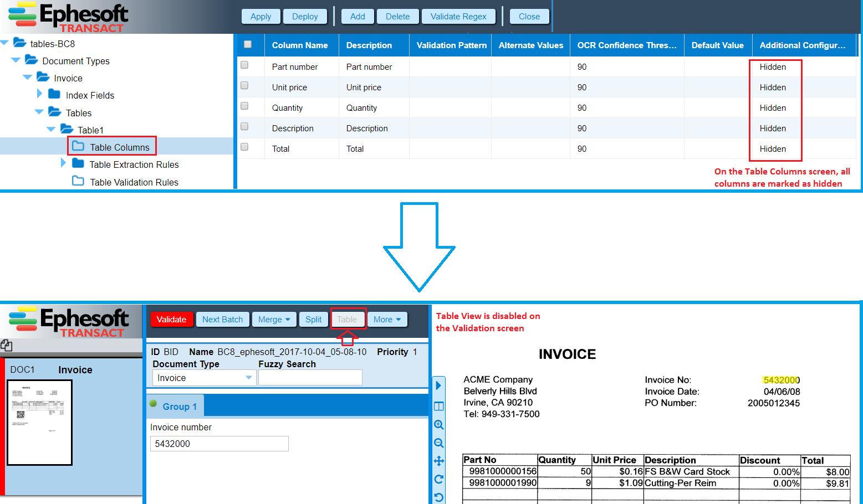Collapse the tables-BC8 tree node

pyautogui.click(x=4, y=43)
